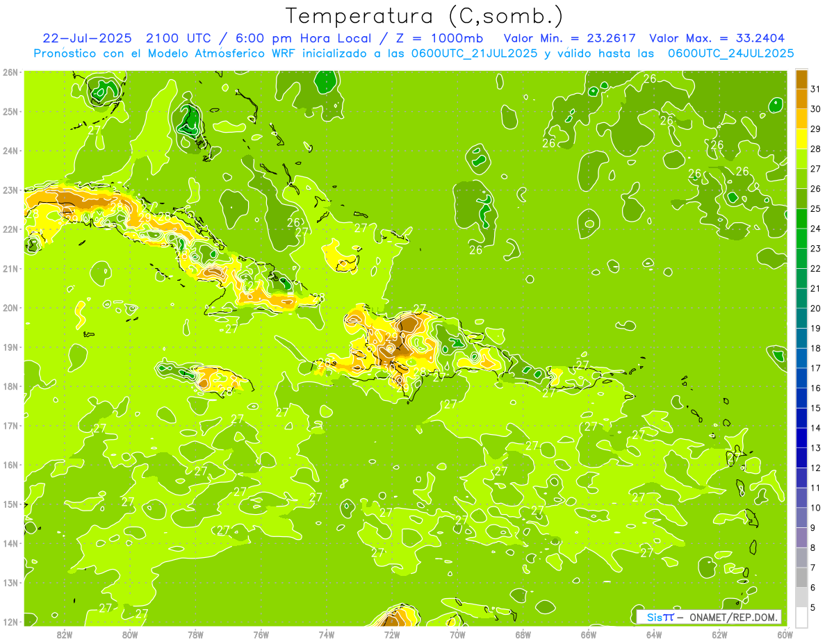Click the yellow swatch between 28 and 29
The height and width of the screenshot is (644, 834).
pyautogui.click(x=801, y=139)
